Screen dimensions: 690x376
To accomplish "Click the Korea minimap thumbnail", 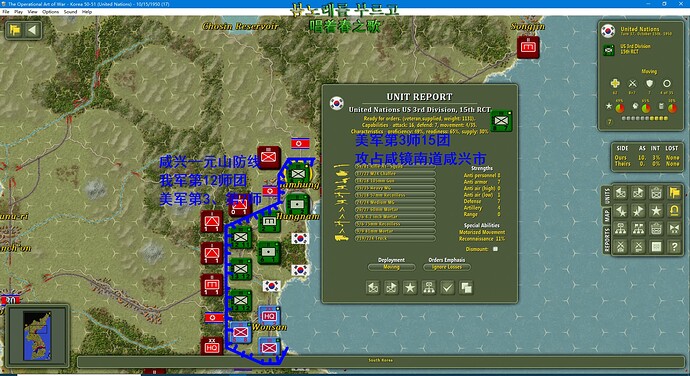I will [x=37, y=335].
